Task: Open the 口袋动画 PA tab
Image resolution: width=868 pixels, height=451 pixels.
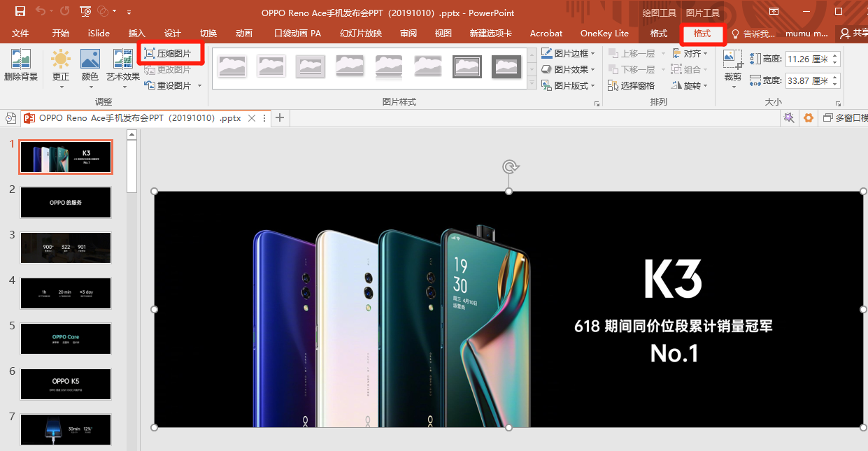Action: (x=298, y=33)
